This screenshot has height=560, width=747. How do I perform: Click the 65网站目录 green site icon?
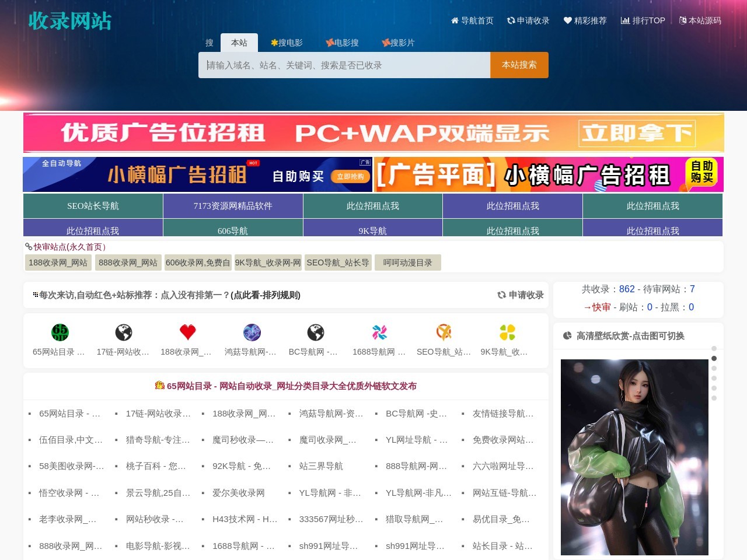tap(60, 332)
